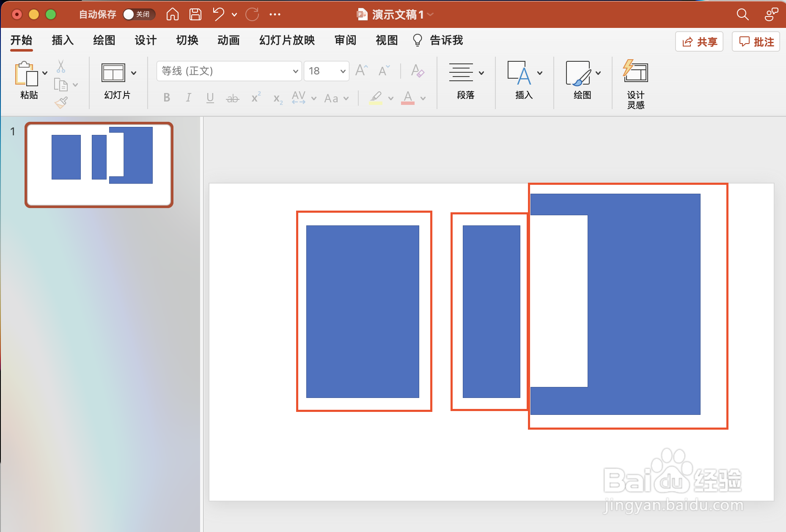
Task: Click the font color A swatch
Action: tap(408, 98)
